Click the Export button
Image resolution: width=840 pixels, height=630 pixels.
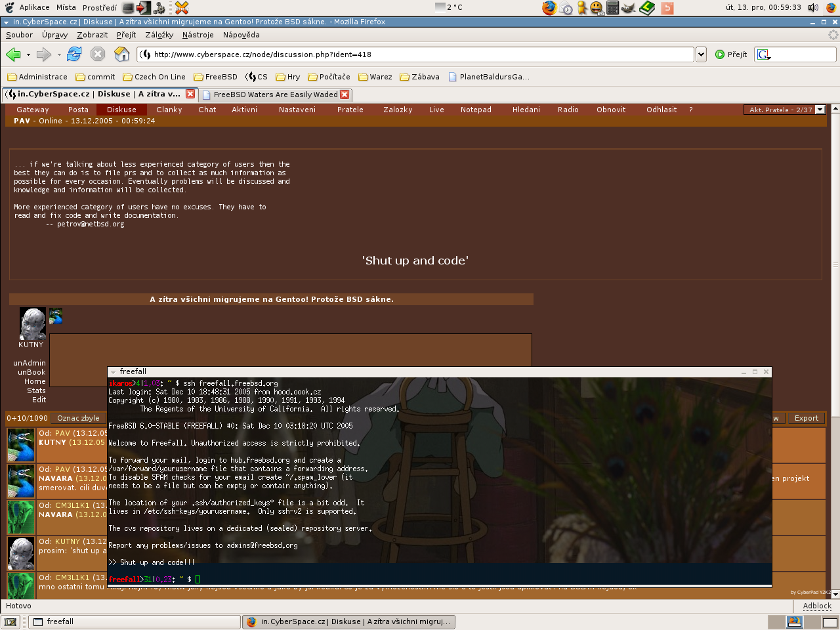(806, 418)
